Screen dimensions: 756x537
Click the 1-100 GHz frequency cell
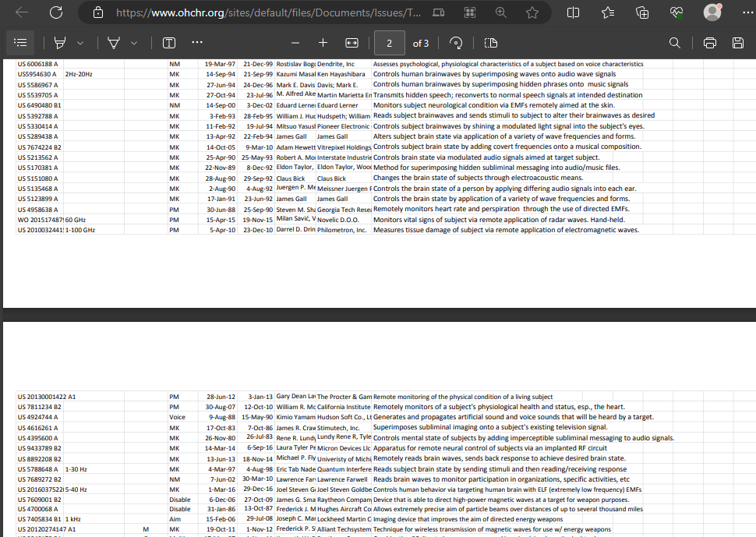click(x=80, y=230)
